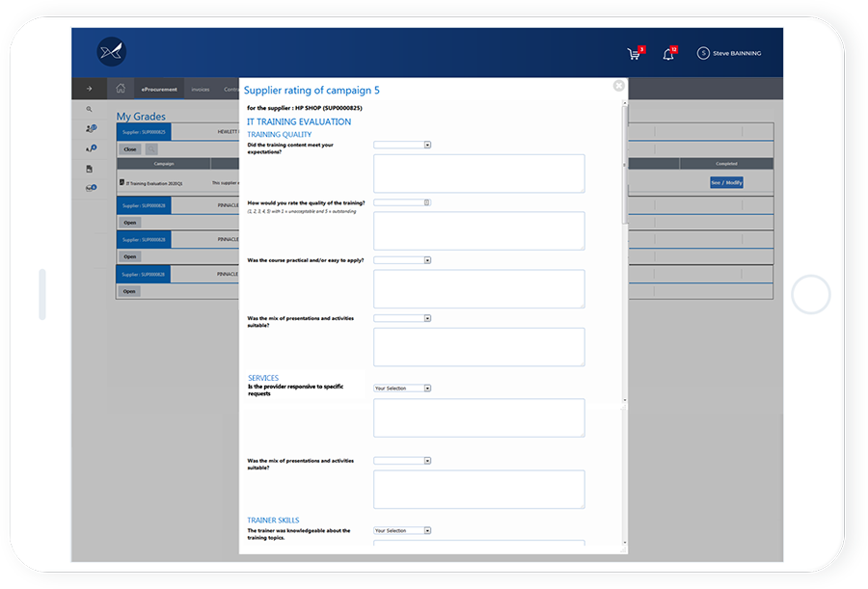Select the pen icon in the left sidebar
The height and width of the screenshot is (589, 868).
pos(90,147)
